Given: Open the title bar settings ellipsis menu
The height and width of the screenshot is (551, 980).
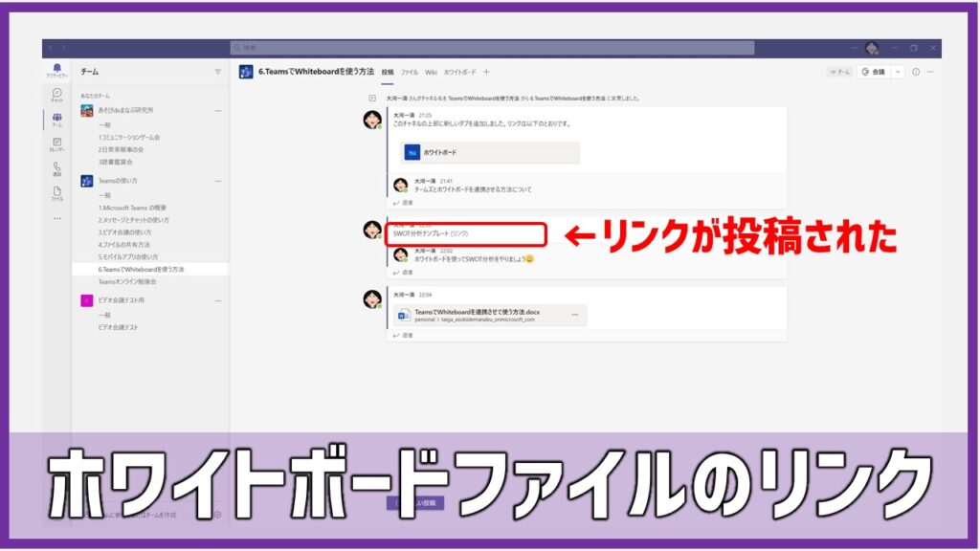Looking at the screenshot, I should tap(854, 48).
